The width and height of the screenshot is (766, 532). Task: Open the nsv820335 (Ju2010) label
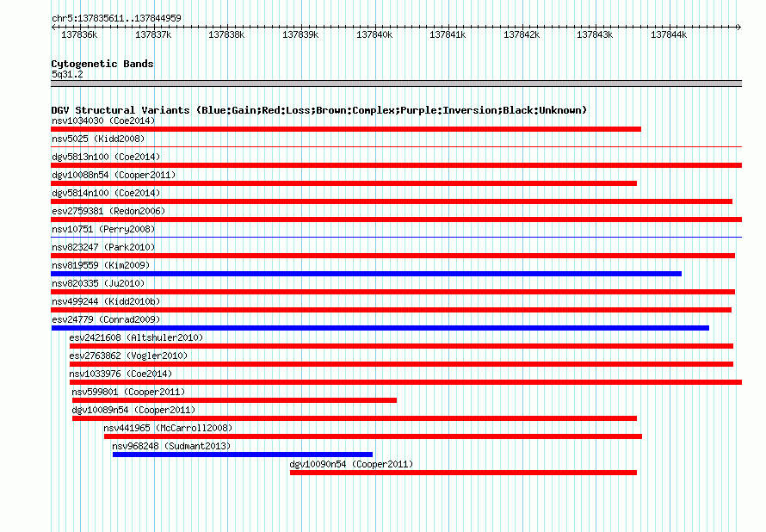(98, 283)
